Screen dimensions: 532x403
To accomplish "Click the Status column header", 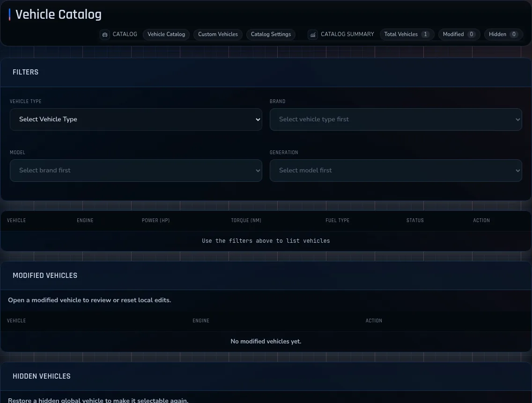I will point(415,220).
